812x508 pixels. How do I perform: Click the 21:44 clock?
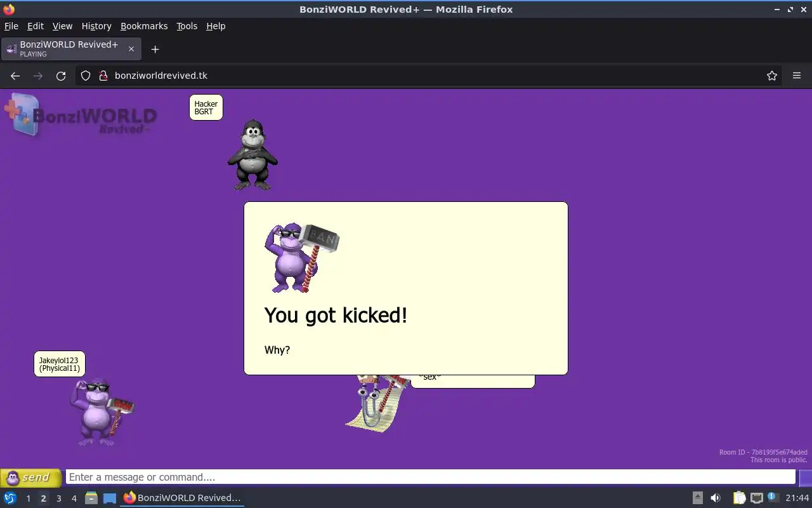coord(797,498)
